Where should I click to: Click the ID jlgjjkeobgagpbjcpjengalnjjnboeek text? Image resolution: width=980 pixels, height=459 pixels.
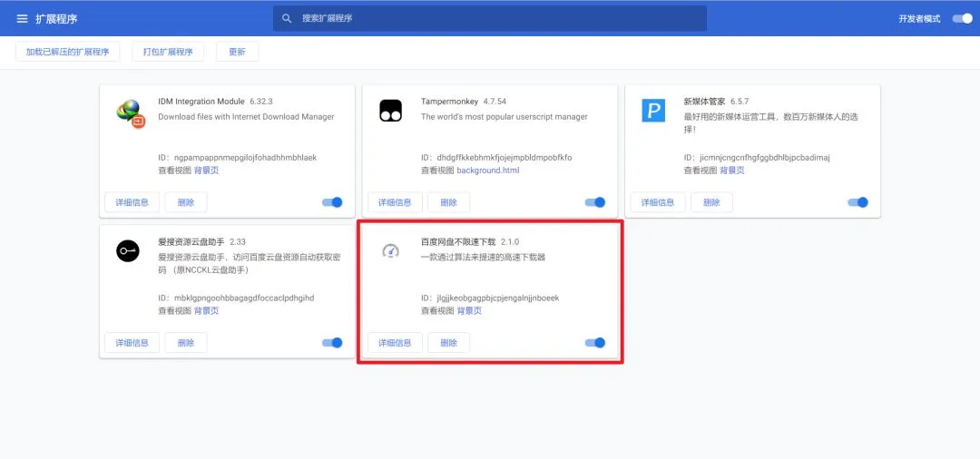click(498, 298)
